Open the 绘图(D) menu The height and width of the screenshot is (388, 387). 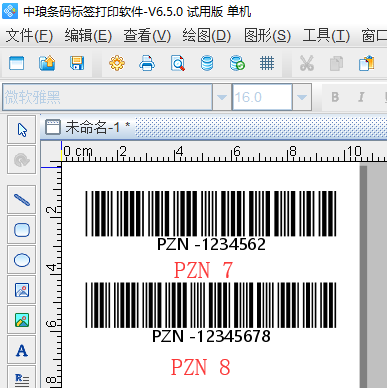pyautogui.click(x=206, y=36)
